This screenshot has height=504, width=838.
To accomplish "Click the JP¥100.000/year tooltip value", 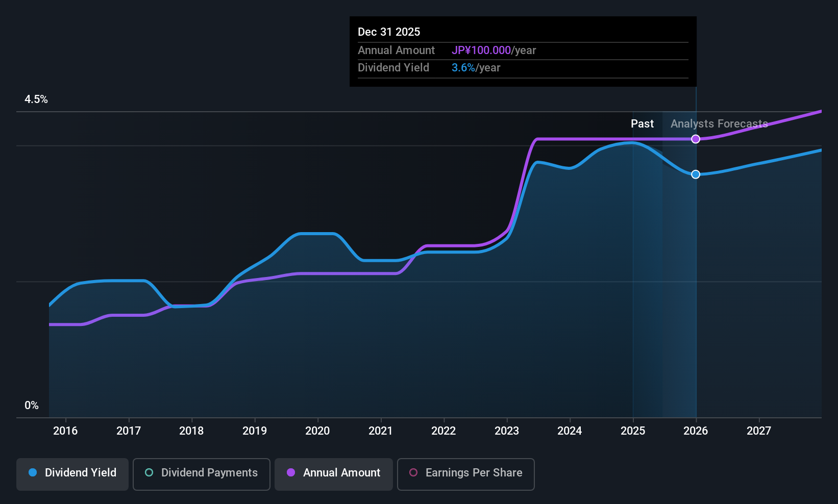I will click(x=494, y=51).
